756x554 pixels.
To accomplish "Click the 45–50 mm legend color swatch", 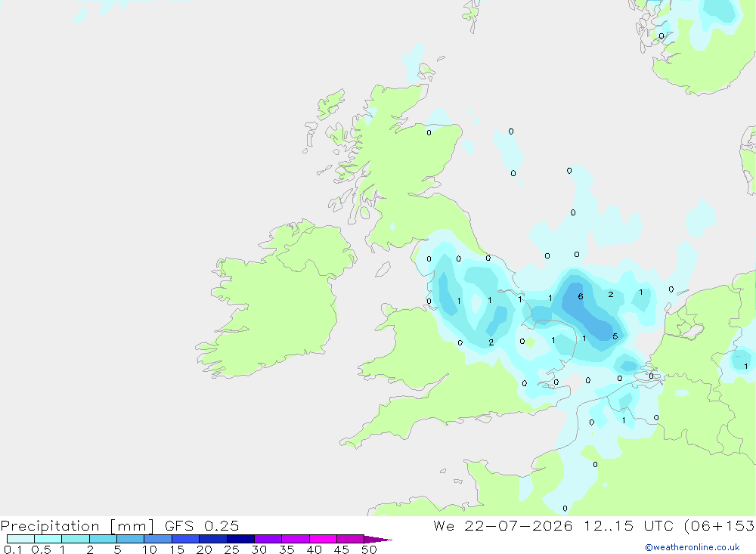I will [x=350, y=539].
